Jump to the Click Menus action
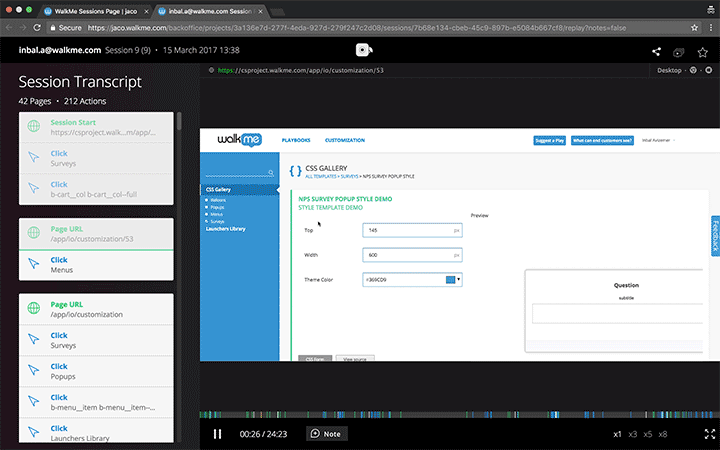 [96, 265]
